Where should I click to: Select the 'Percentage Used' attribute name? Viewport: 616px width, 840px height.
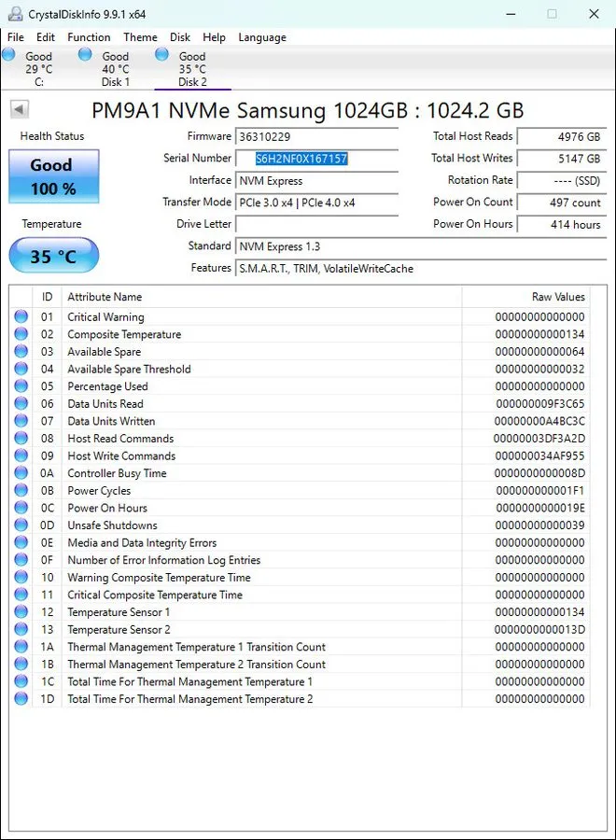point(107,386)
